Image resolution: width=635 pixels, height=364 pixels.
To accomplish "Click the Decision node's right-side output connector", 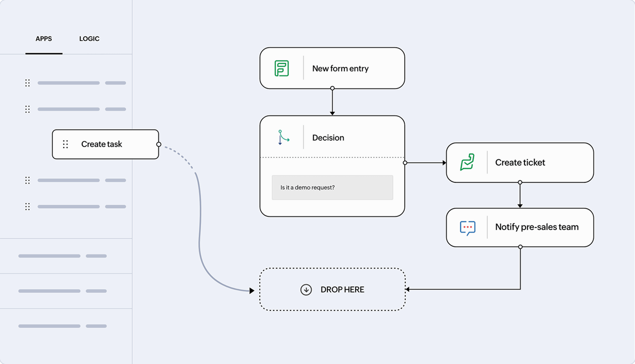I will (405, 163).
